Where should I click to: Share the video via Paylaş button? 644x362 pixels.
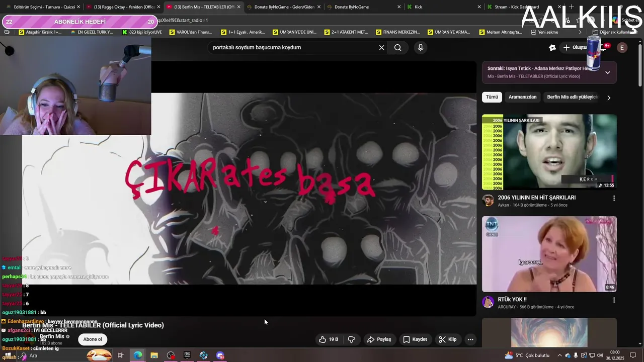(379, 339)
